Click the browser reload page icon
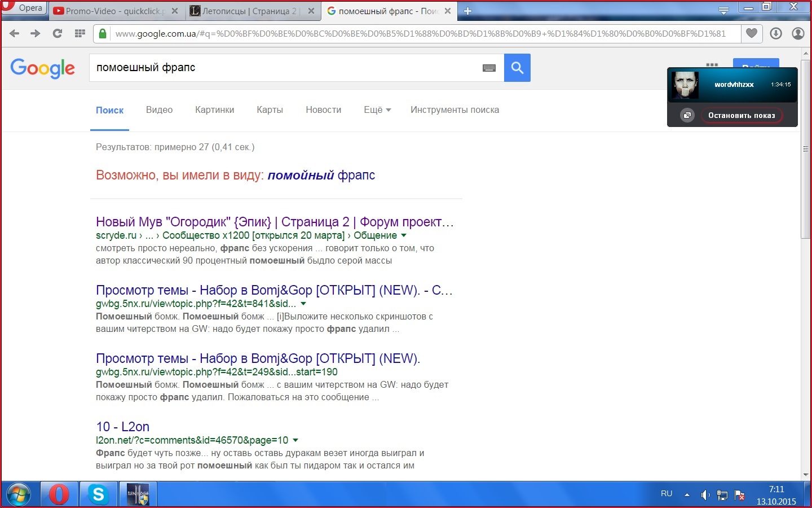Viewport: 812px width, 508px height. 57,33
